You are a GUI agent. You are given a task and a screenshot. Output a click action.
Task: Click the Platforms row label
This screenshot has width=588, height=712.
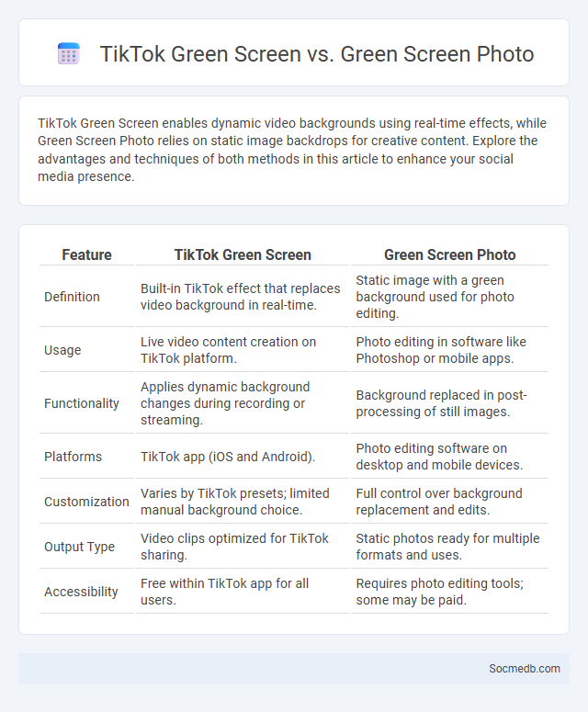click(73, 457)
